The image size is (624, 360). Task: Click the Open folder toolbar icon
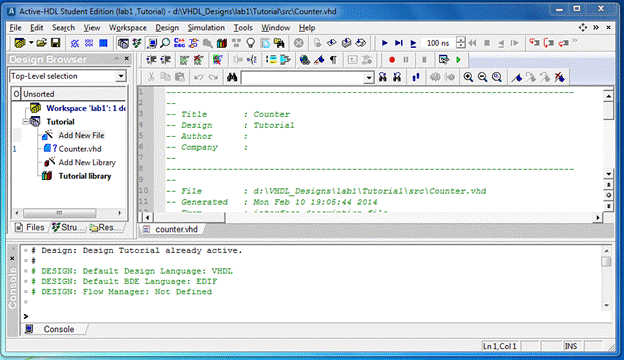(x=41, y=43)
